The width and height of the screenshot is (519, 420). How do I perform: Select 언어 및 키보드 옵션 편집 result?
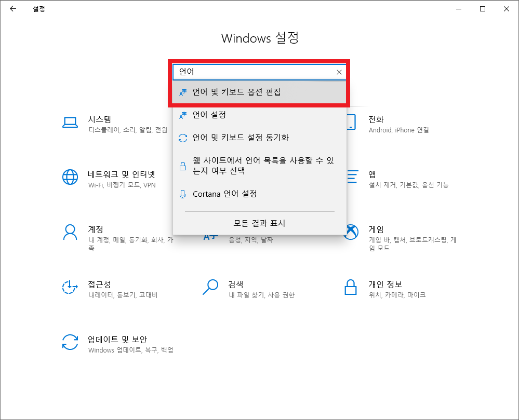pos(260,92)
